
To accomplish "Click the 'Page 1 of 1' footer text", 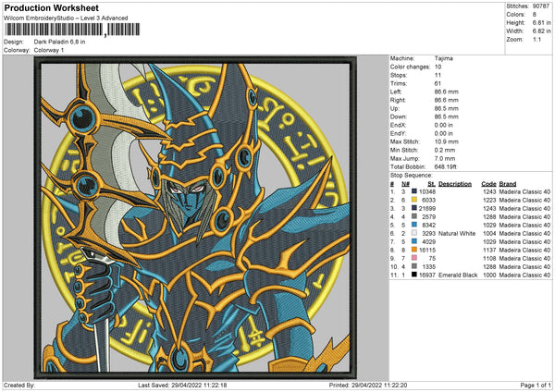I will click(536, 386).
